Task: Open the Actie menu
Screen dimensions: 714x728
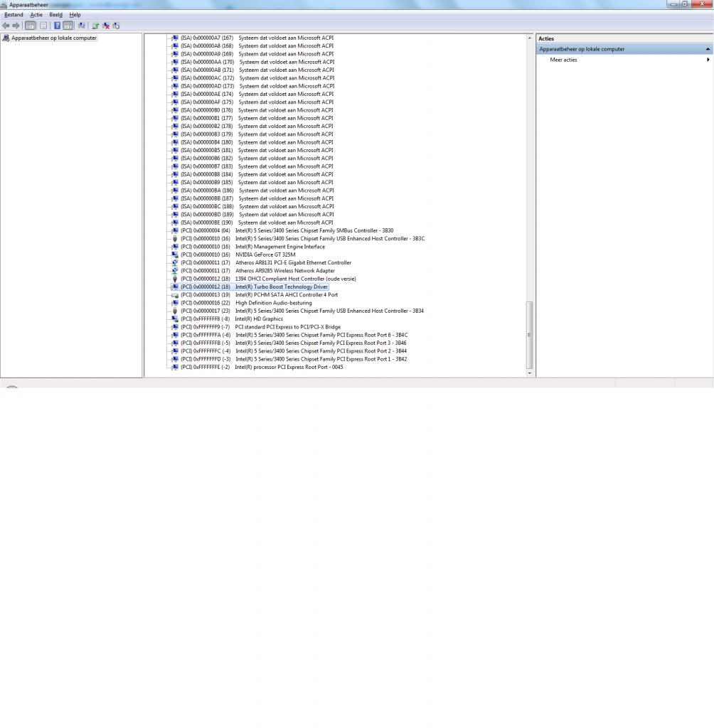Action: click(36, 15)
